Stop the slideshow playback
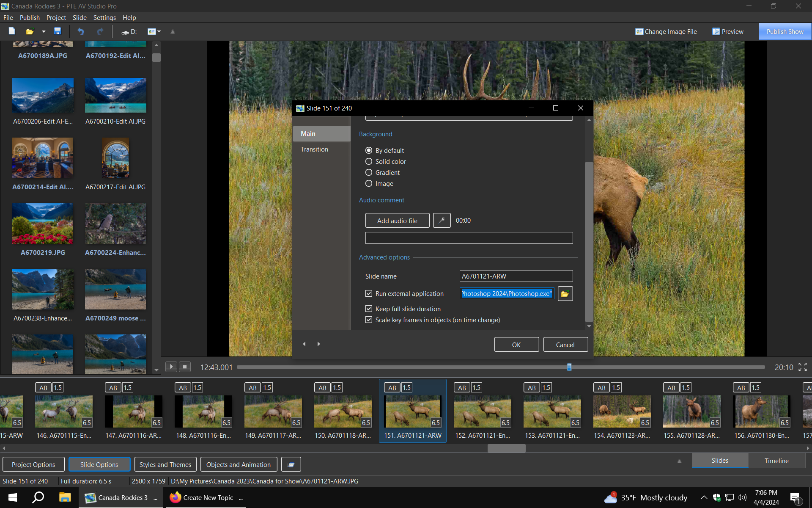812x508 pixels. [185, 367]
